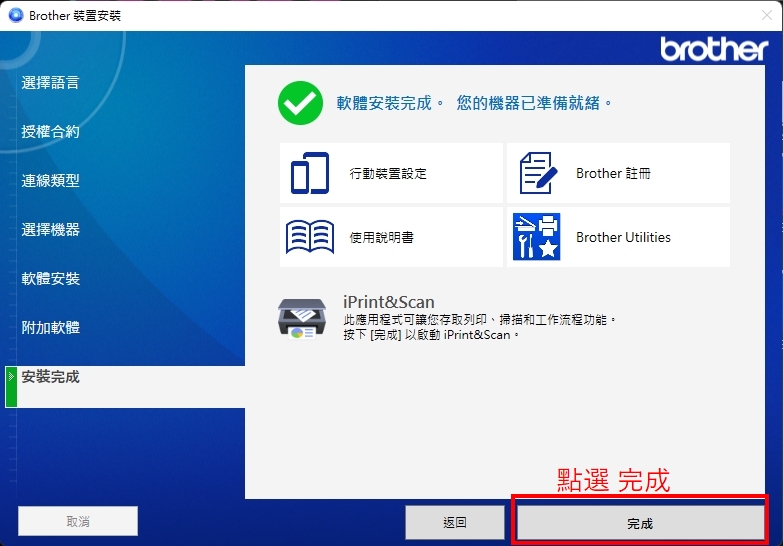Click the 完成 button

(640, 523)
